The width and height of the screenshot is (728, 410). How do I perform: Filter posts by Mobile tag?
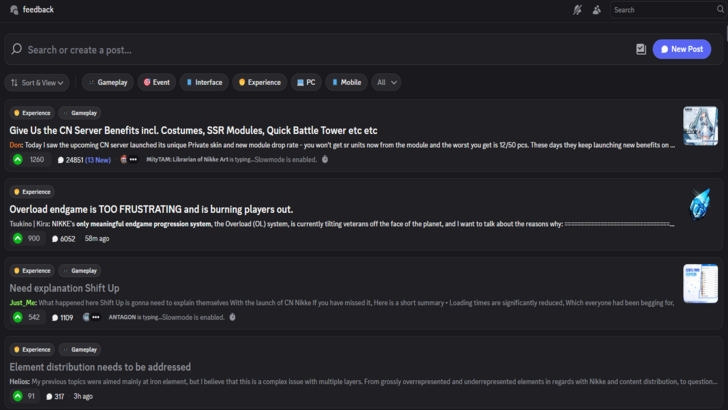[346, 83]
